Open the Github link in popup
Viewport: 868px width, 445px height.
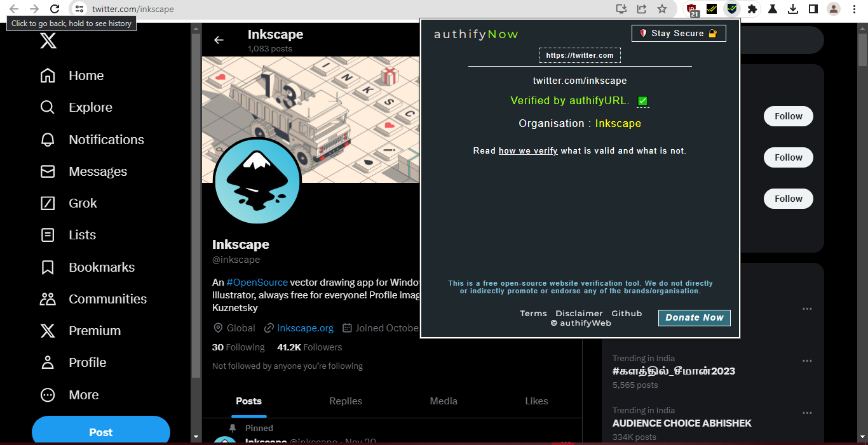[627, 314]
